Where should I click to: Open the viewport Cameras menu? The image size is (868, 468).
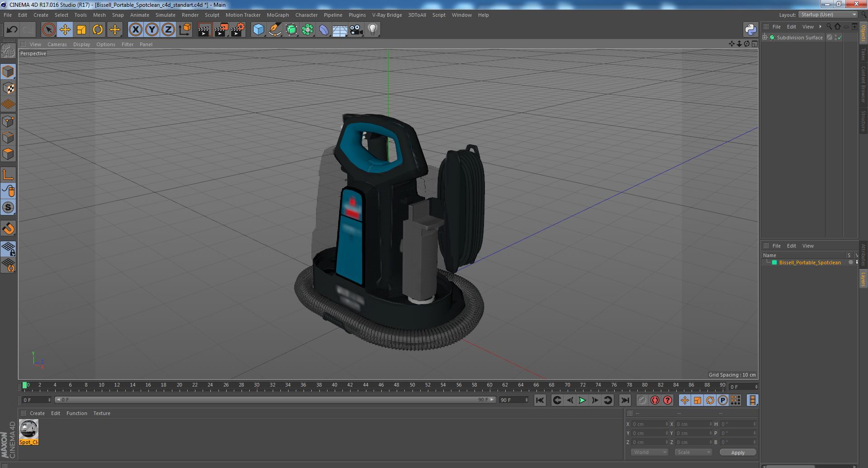click(57, 44)
